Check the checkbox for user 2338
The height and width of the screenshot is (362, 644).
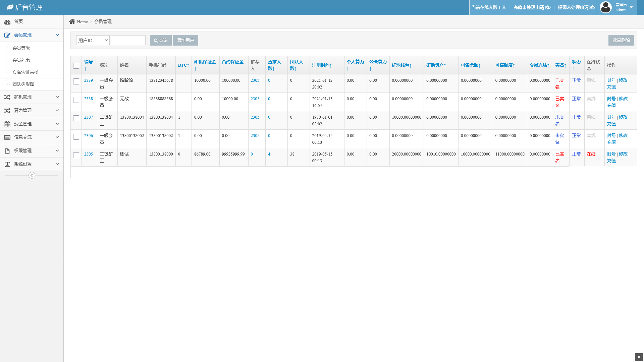pos(76,100)
